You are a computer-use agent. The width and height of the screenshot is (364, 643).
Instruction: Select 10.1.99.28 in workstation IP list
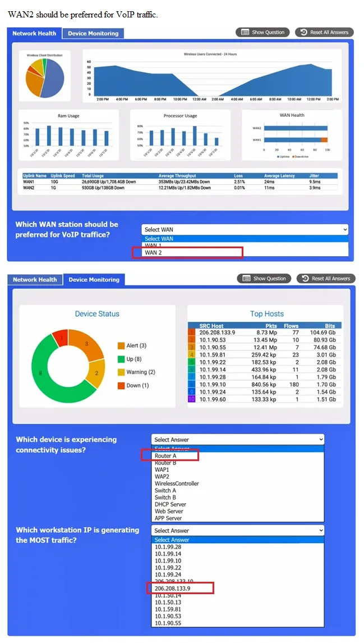(237, 546)
